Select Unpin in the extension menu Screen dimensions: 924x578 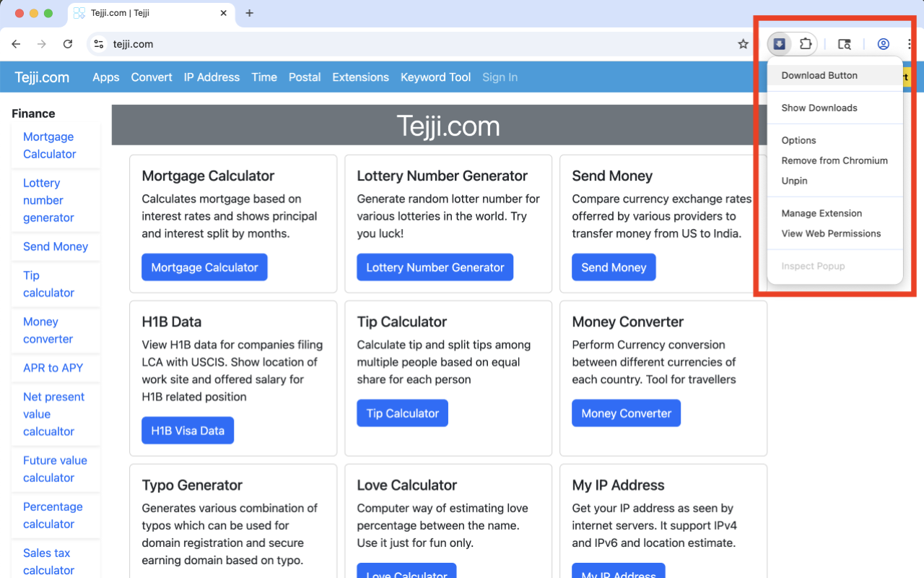tap(835, 181)
